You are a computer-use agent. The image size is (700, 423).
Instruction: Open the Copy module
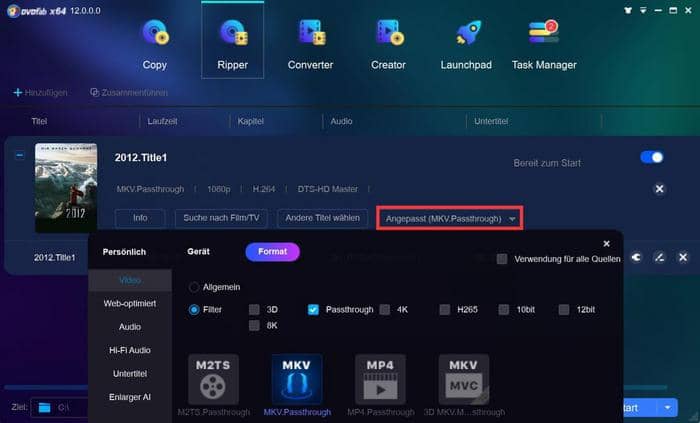point(154,44)
